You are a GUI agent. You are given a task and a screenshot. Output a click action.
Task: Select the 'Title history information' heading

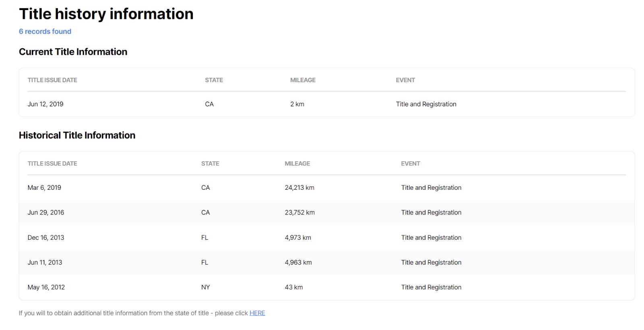tap(106, 14)
